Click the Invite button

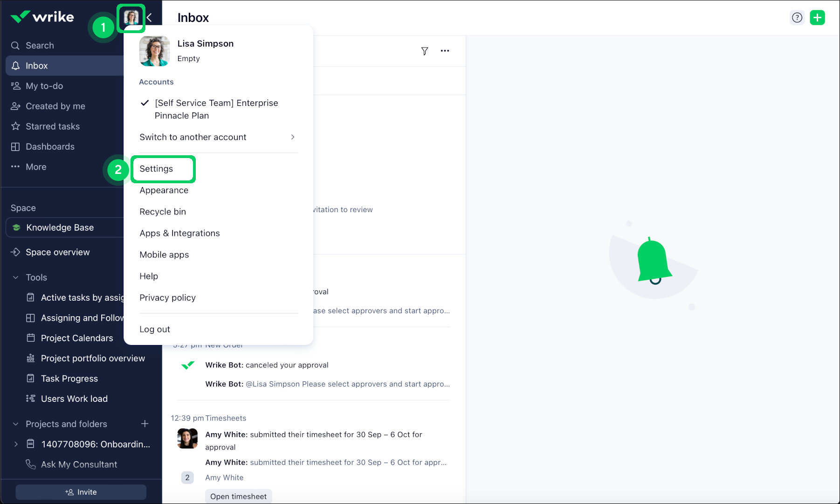click(x=80, y=492)
